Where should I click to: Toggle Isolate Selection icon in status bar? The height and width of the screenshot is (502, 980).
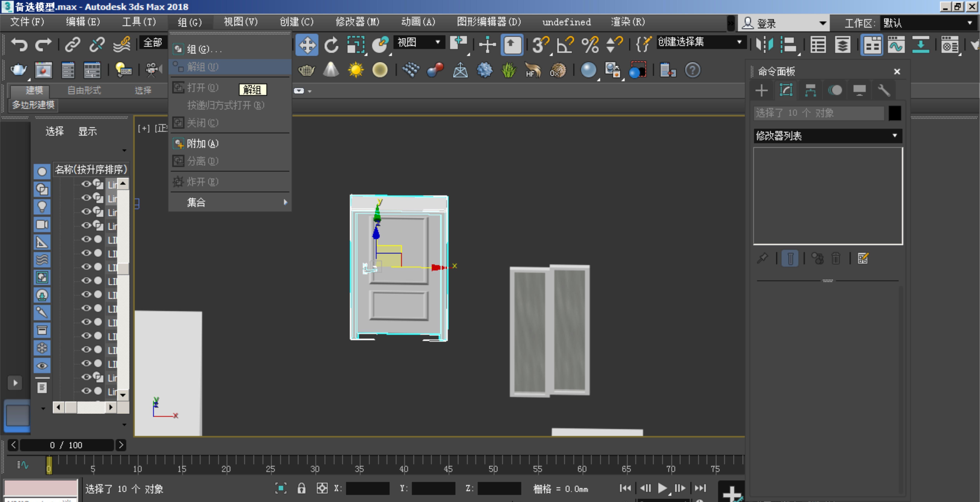281,488
